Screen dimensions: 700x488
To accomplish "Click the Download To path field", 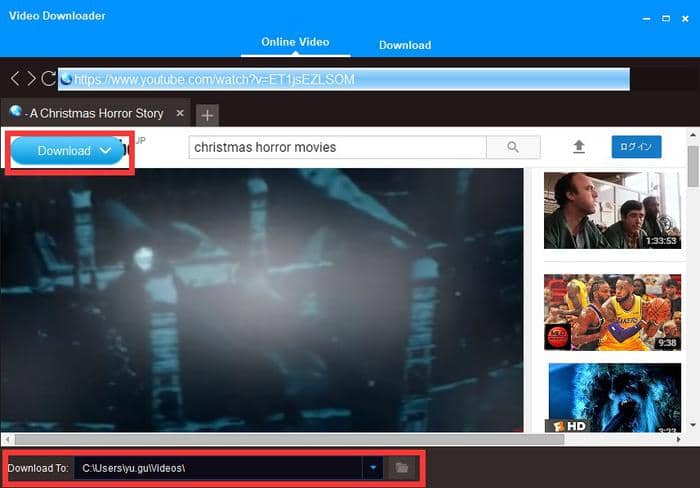I will 218,468.
